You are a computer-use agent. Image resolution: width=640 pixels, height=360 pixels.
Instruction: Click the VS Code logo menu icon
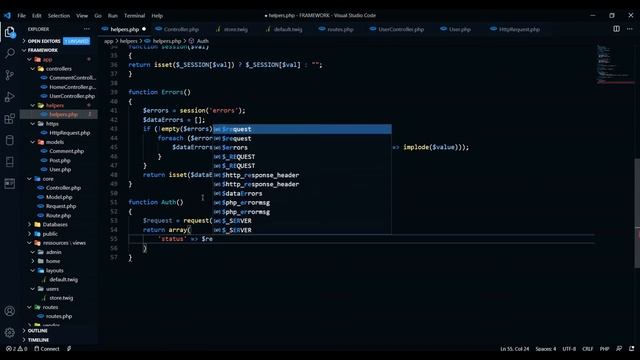tap(7, 16)
